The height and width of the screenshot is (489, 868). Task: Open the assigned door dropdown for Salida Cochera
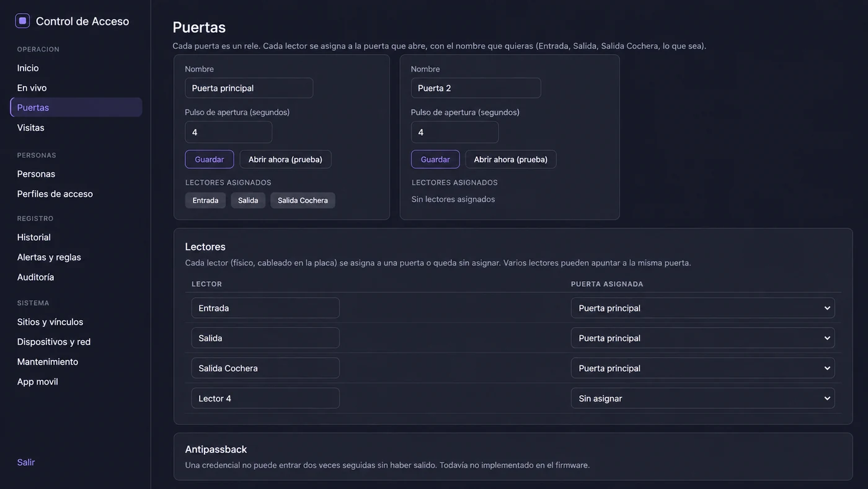[702, 368]
